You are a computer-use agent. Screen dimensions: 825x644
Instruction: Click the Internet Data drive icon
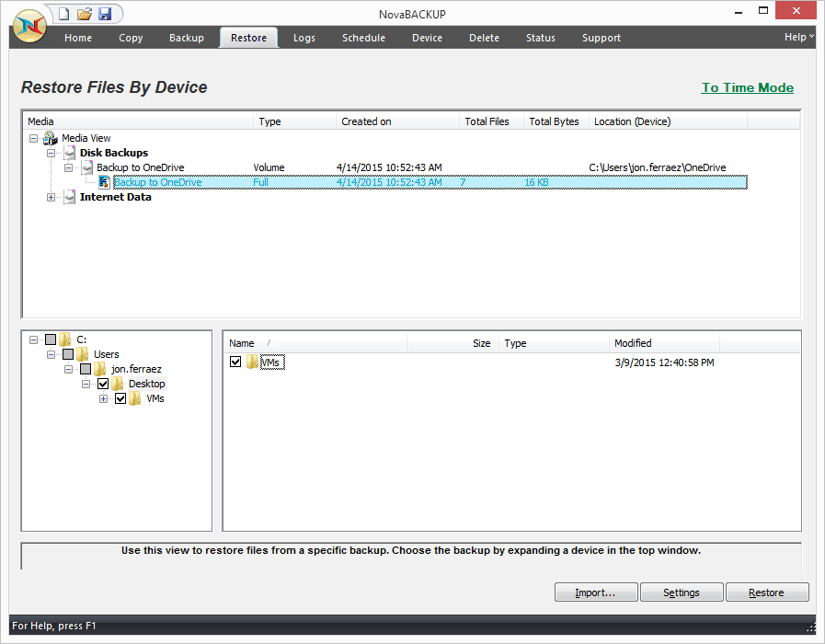tap(70, 197)
